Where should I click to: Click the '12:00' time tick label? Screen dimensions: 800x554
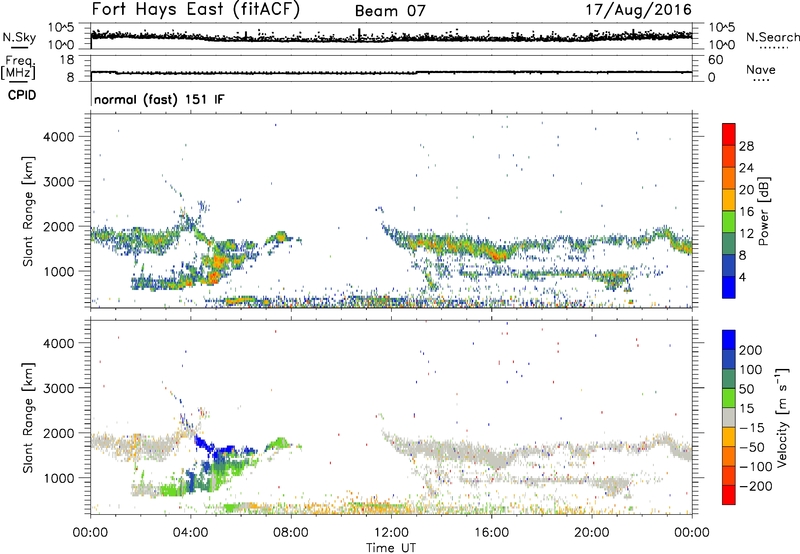coord(391,533)
